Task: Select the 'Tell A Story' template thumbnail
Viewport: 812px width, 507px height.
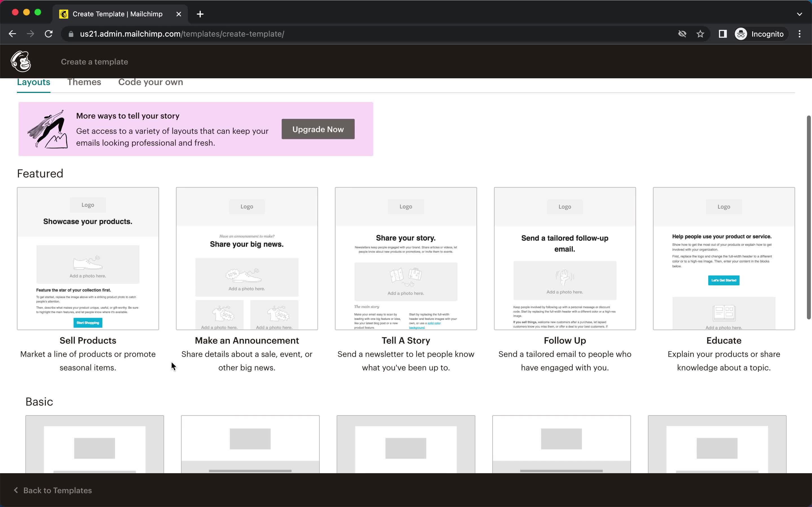Action: pos(406,258)
